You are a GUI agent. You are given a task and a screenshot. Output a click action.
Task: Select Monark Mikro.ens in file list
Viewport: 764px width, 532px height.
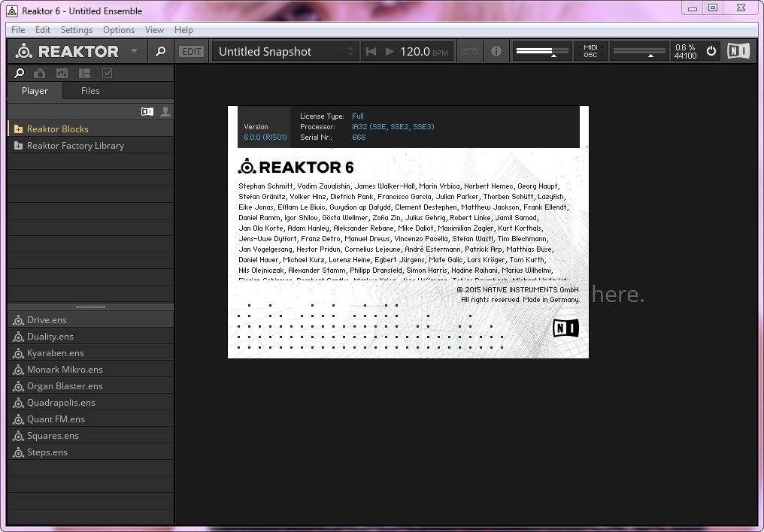[x=91, y=370]
